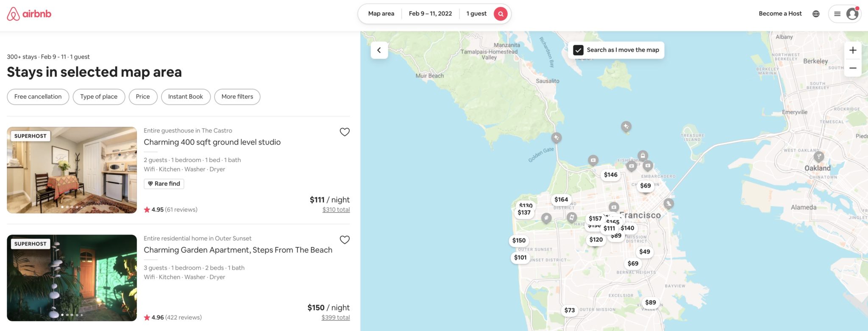Save the Charming Garden Apartment to wishlist

(345, 240)
